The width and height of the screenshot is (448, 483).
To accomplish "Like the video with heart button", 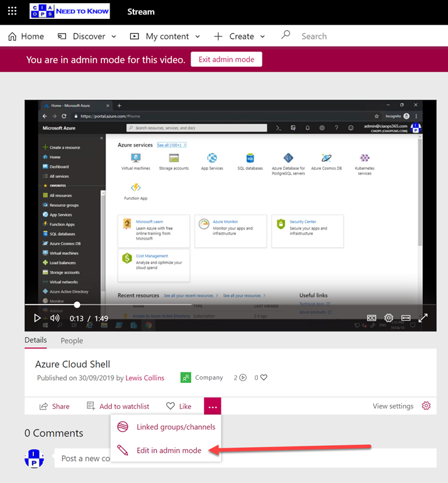I will (x=179, y=406).
